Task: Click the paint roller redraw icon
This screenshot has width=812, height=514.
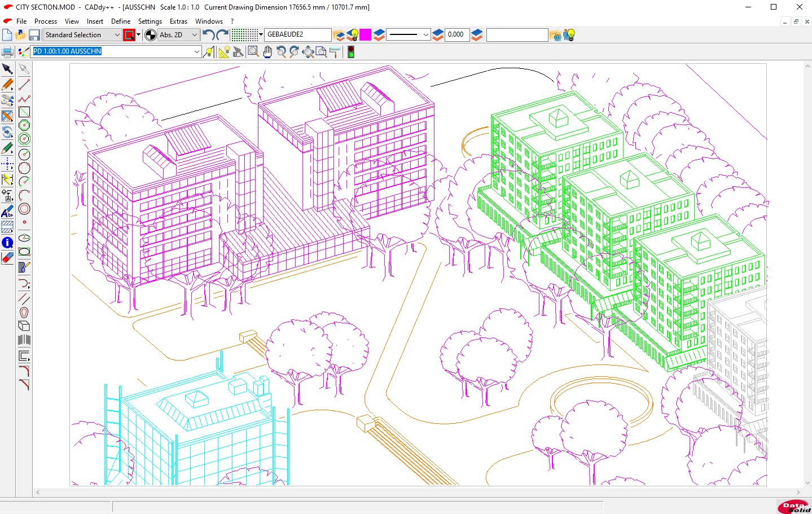Action: (335, 52)
